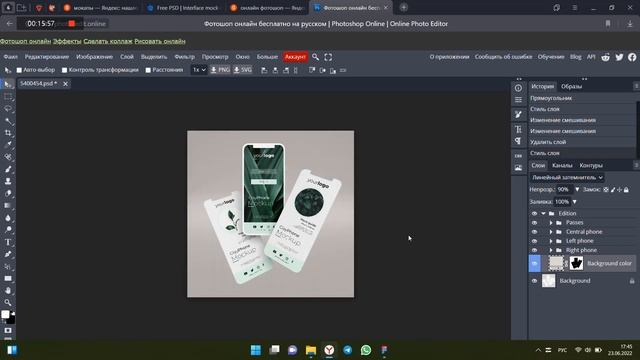The height and width of the screenshot is (360, 640).
Task: Open the Заливка fill slider arrow
Action: coord(575,202)
